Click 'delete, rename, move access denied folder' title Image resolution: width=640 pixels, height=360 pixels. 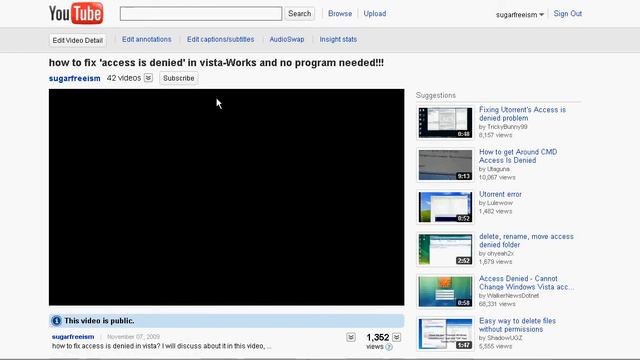526,240
